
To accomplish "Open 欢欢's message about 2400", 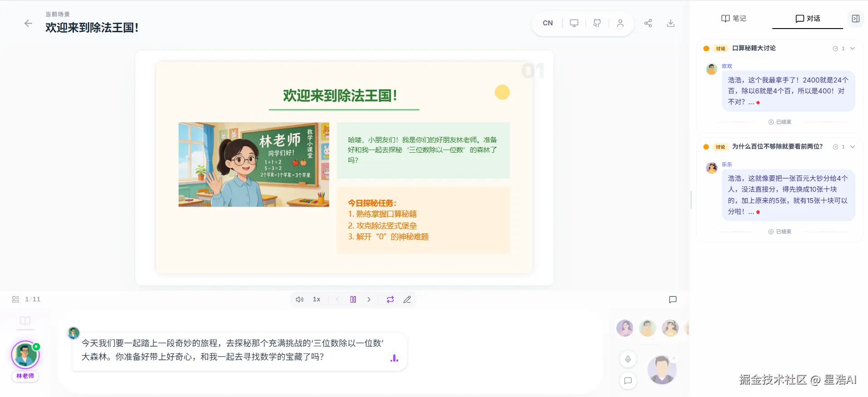I will (788, 91).
